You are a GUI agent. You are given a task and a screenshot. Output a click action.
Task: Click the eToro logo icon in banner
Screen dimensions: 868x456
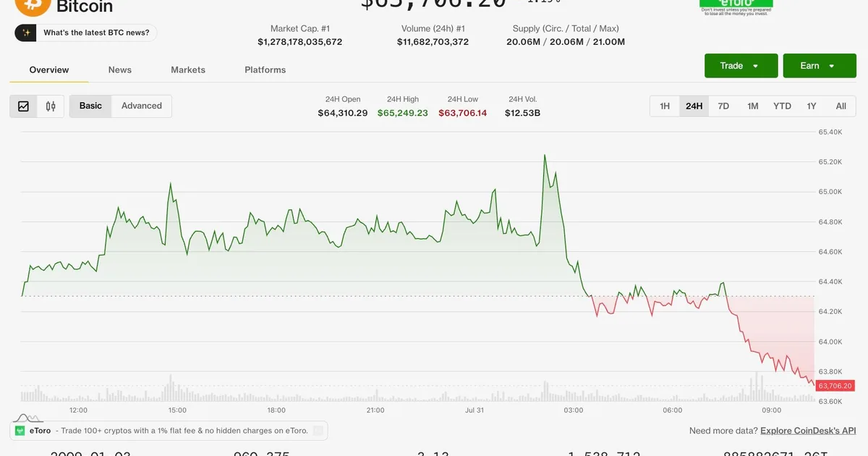click(x=20, y=431)
